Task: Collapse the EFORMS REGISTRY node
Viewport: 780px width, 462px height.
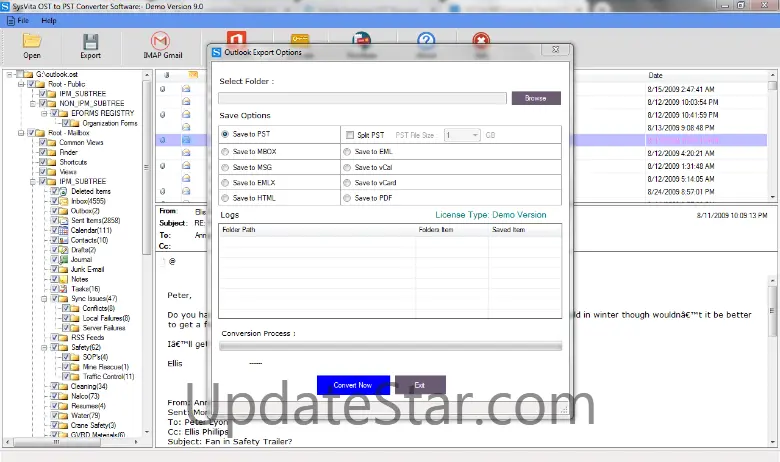Action: pos(44,113)
